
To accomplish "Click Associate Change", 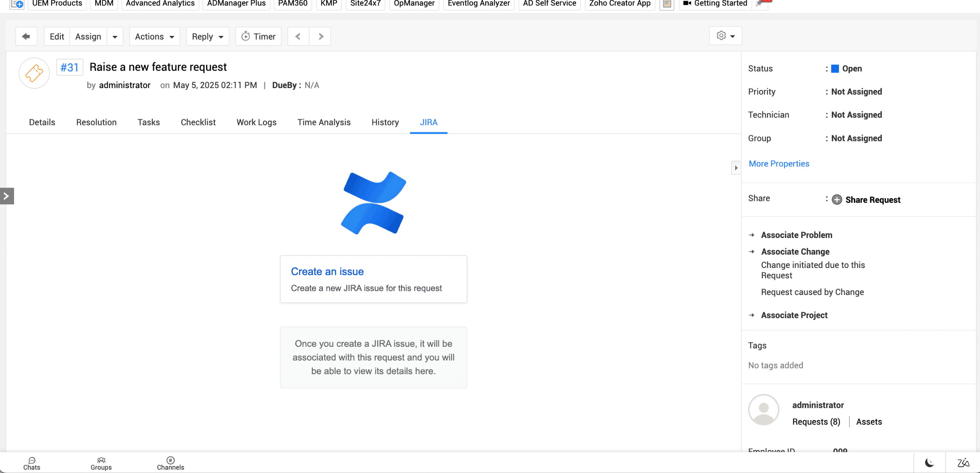I will click(x=795, y=252).
